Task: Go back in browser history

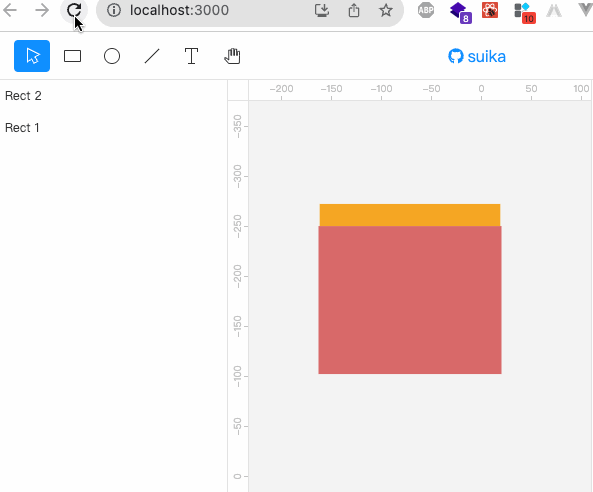Action: click(10, 10)
